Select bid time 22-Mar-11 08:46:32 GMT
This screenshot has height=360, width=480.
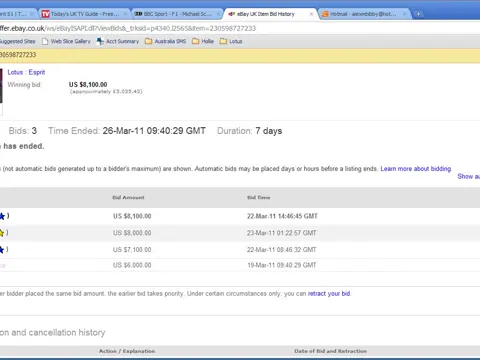tap(282, 250)
